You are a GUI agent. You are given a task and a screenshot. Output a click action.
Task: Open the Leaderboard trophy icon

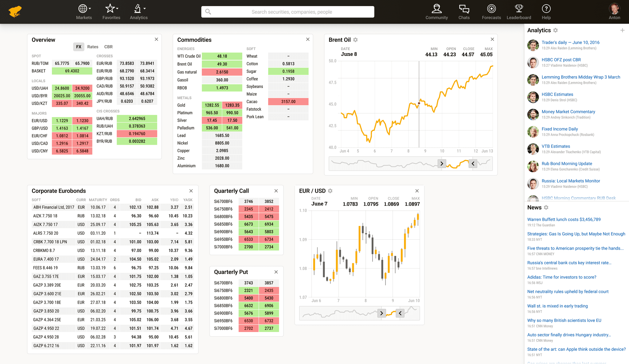pyautogui.click(x=519, y=9)
